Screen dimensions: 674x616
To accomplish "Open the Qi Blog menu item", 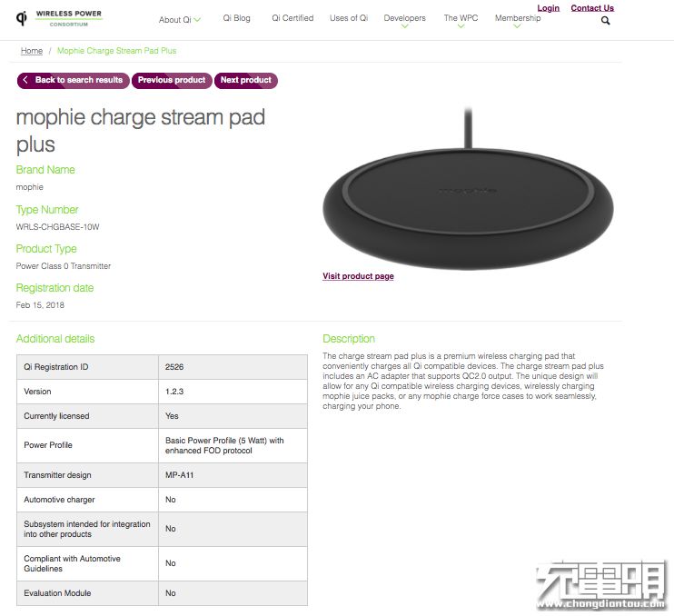I will (236, 18).
